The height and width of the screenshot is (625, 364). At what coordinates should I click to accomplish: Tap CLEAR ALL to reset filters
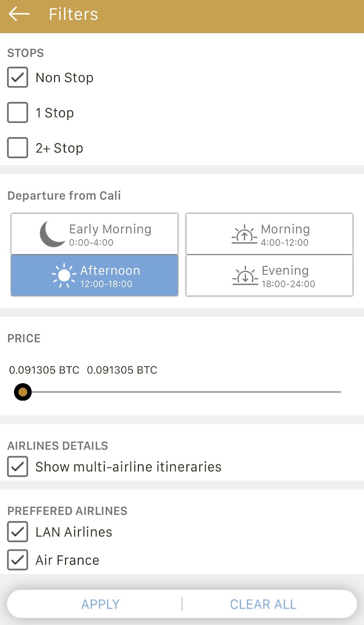(263, 604)
